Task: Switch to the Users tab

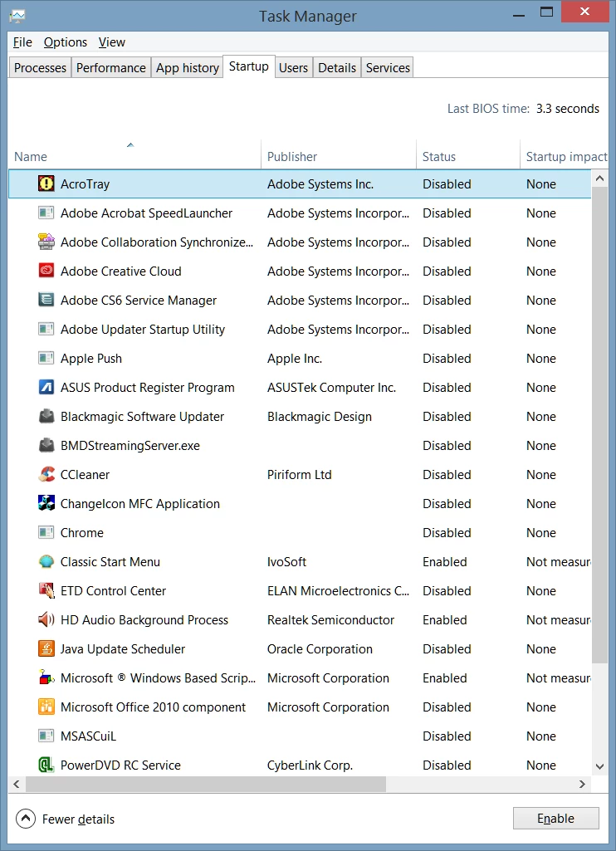Action: (293, 67)
